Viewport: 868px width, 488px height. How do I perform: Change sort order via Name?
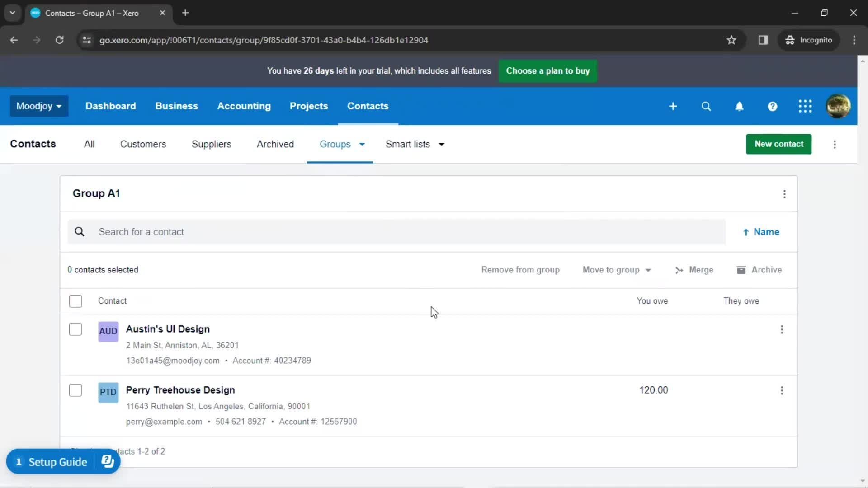coord(761,232)
